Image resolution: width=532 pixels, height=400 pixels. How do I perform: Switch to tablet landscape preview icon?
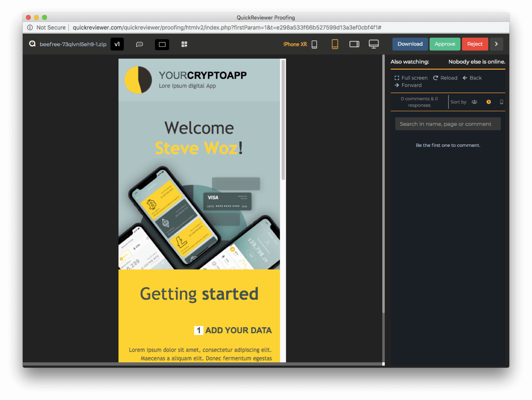[x=354, y=44]
